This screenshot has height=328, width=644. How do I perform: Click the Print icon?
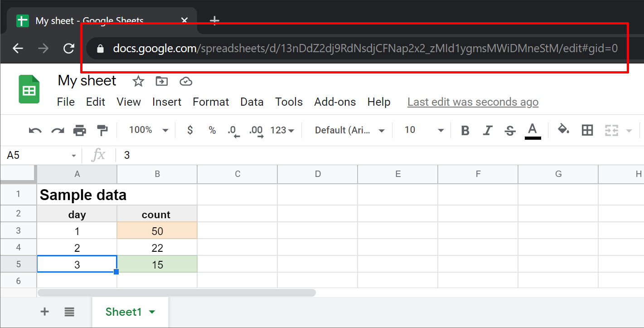tap(80, 131)
